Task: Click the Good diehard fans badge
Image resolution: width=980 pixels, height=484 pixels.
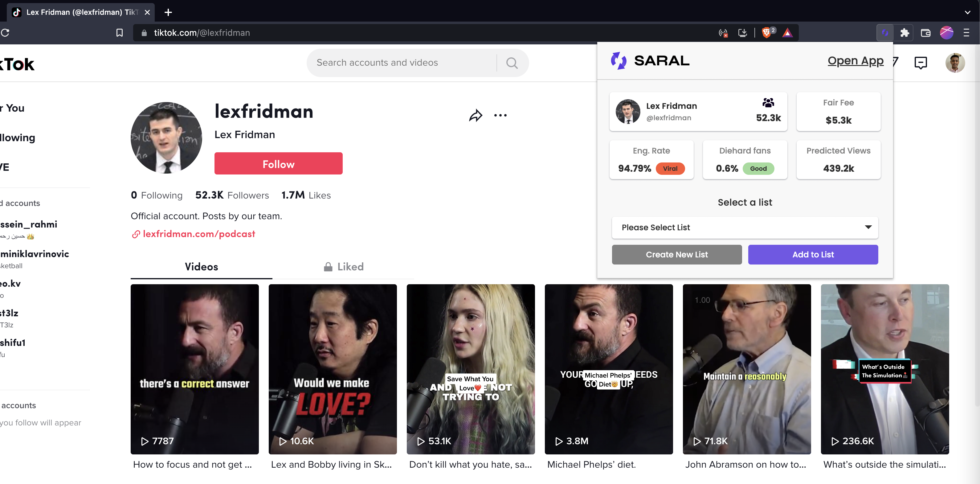Action: [758, 169]
